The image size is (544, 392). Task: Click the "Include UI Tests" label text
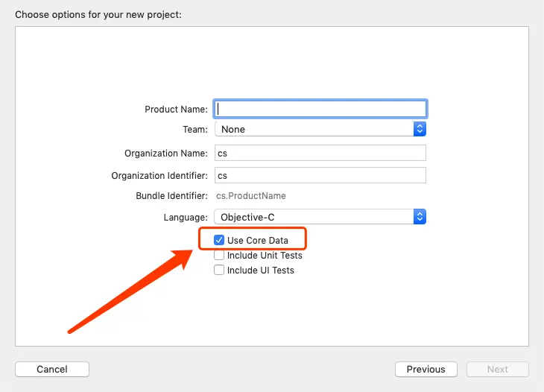pos(260,270)
